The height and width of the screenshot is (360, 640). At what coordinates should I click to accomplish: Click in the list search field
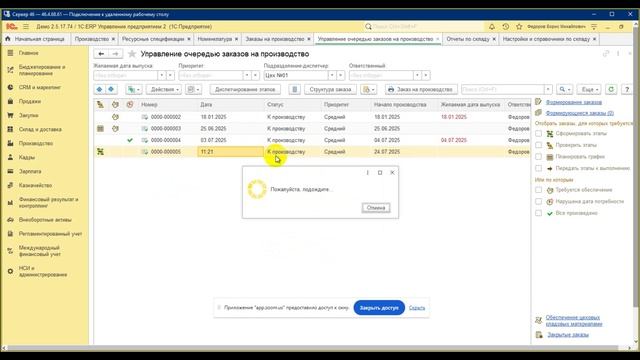pos(503,89)
